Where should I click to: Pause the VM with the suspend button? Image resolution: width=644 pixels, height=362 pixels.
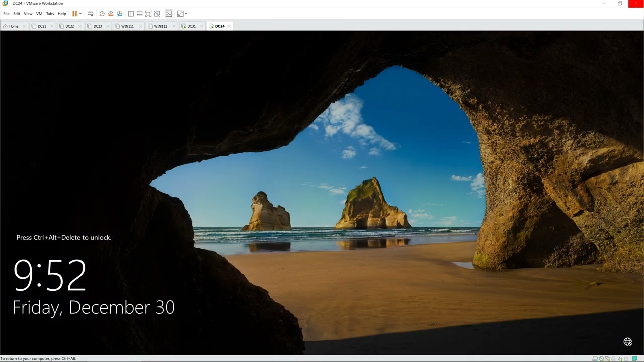pyautogui.click(x=74, y=14)
